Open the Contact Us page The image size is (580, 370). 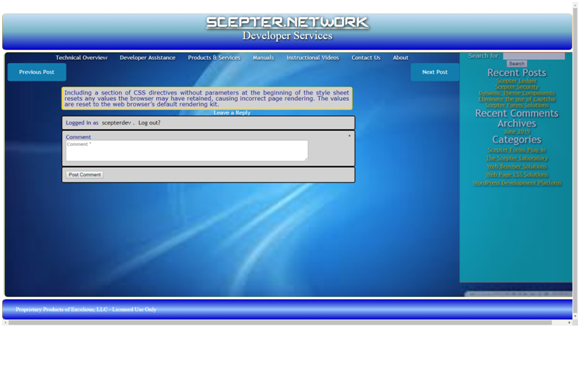(x=366, y=58)
